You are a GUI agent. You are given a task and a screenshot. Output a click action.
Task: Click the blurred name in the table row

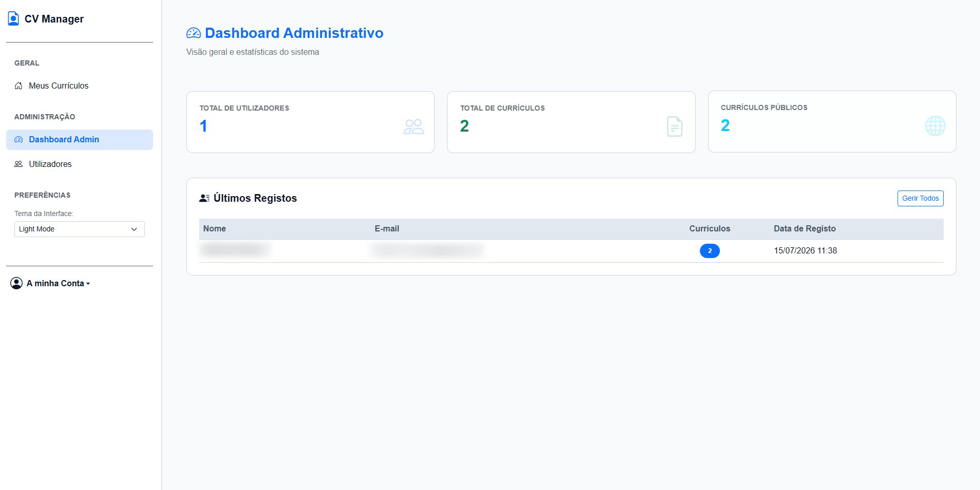235,249
